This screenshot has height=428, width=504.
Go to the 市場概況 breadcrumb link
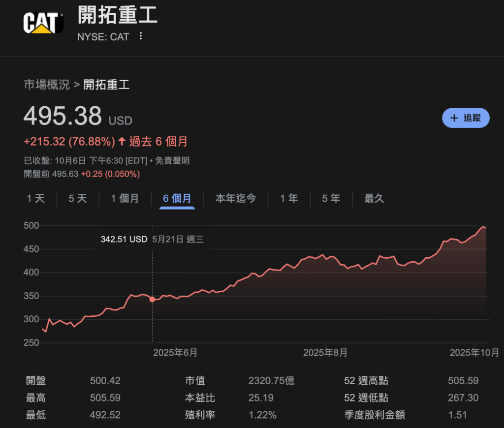pyautogui.click(x=47, y=85)
